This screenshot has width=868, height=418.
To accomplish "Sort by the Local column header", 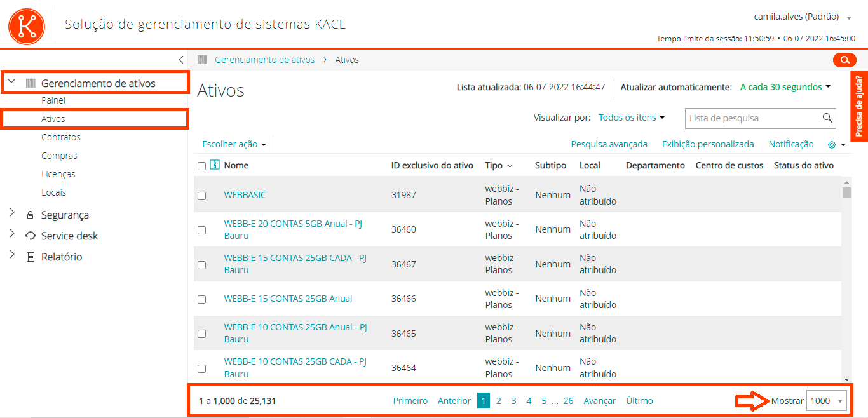I will 590,165.
